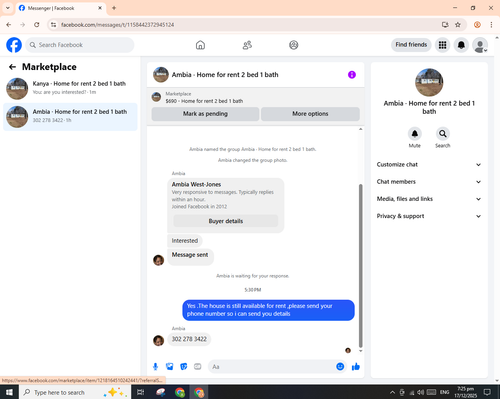Open the volume control in system tray
This screenshot has height=399, width=500.
click(421, 392)
